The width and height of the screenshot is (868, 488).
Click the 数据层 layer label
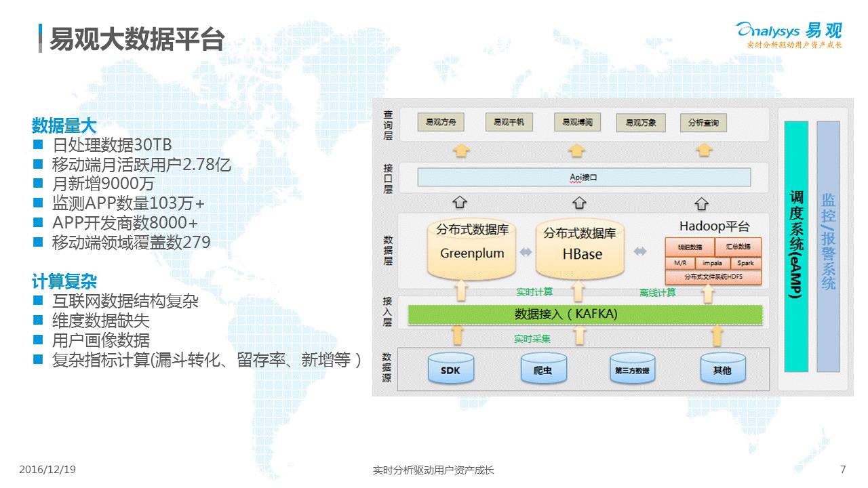(x=388, y=251)
